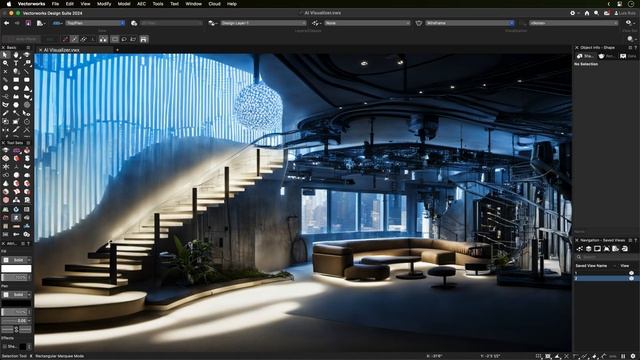Screen dimensions: 640x360
Task: Toggle the Drop Shadow checkbox under Effects
Action: [5, 347]
